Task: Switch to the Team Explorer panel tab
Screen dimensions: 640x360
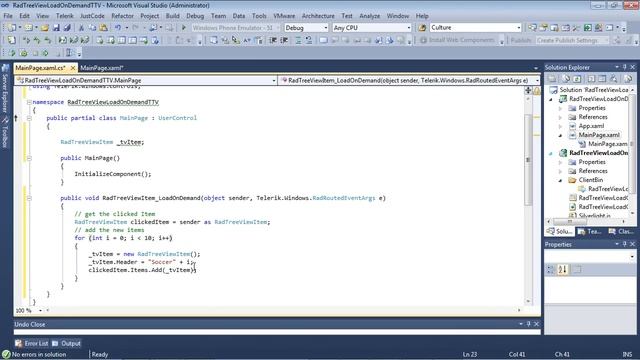Action: pos(590,231)
